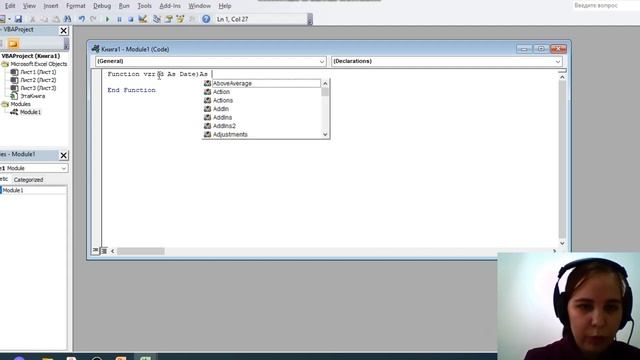The width and height of the screenshot is (640, 360).
Task: Open the Window menu
Action: (200, 6)
